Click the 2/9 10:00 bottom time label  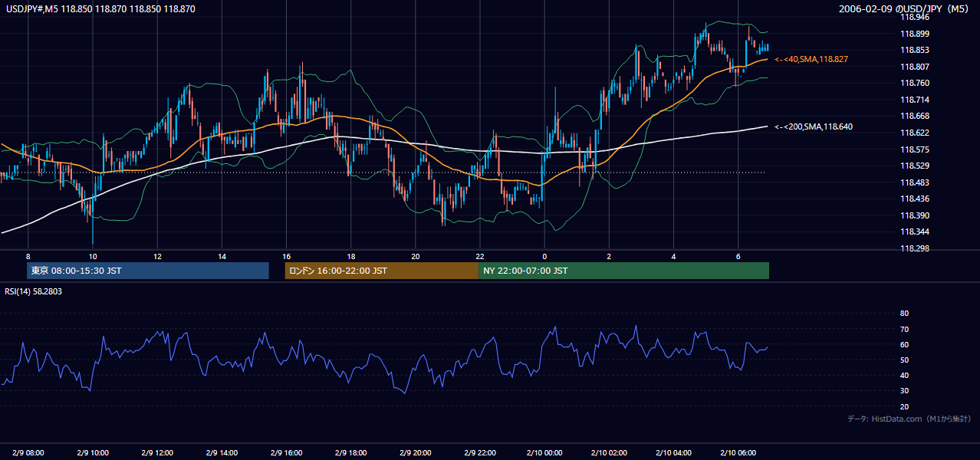tap(92, 452)
